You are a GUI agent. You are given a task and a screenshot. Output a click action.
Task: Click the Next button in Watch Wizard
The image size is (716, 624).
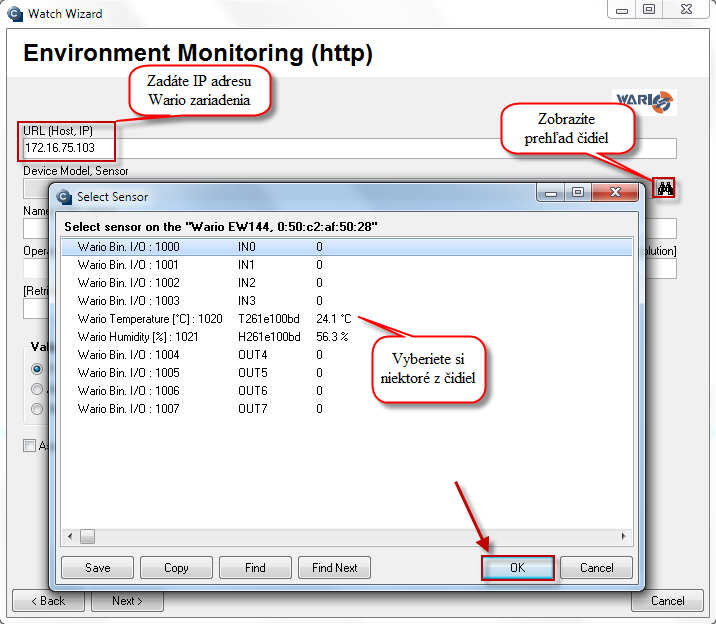click(x=127, y=601)
